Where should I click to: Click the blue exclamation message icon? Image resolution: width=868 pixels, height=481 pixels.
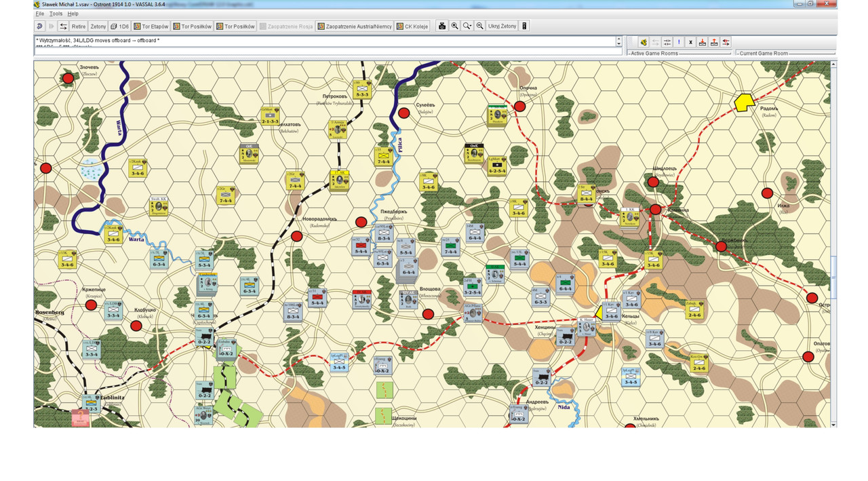679,42
